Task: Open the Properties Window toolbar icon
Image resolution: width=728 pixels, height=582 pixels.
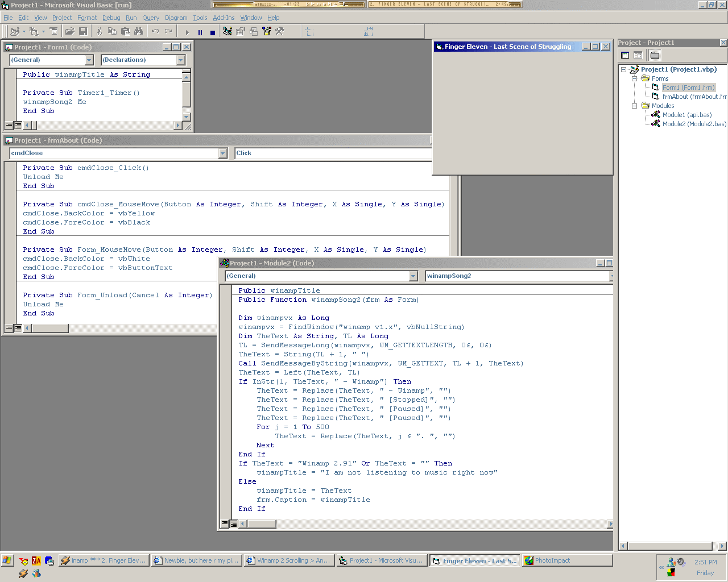Action: 241,32
